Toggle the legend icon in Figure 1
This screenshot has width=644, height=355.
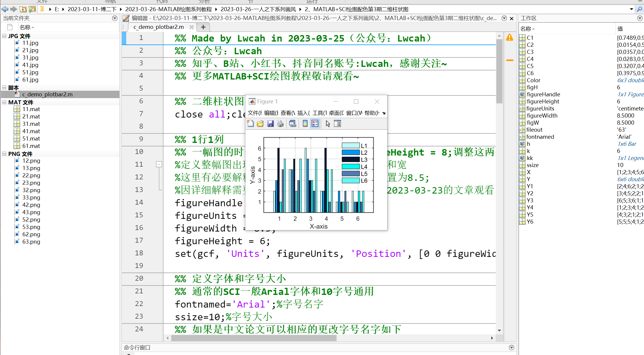pyautogui.click(x=315, y=123)
